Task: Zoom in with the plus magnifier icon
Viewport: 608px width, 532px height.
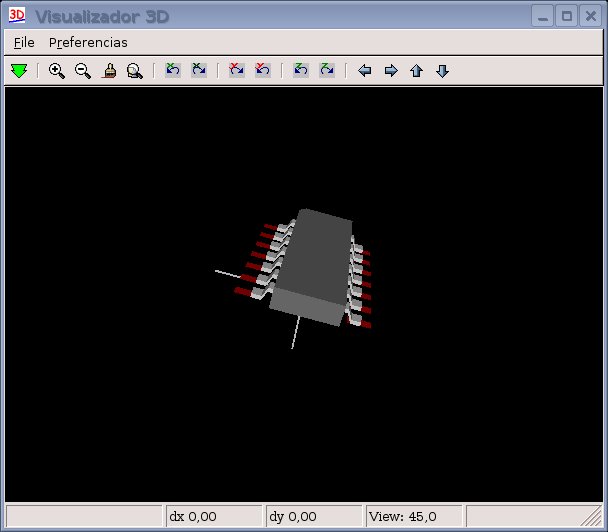Action: tap(57, 71)
